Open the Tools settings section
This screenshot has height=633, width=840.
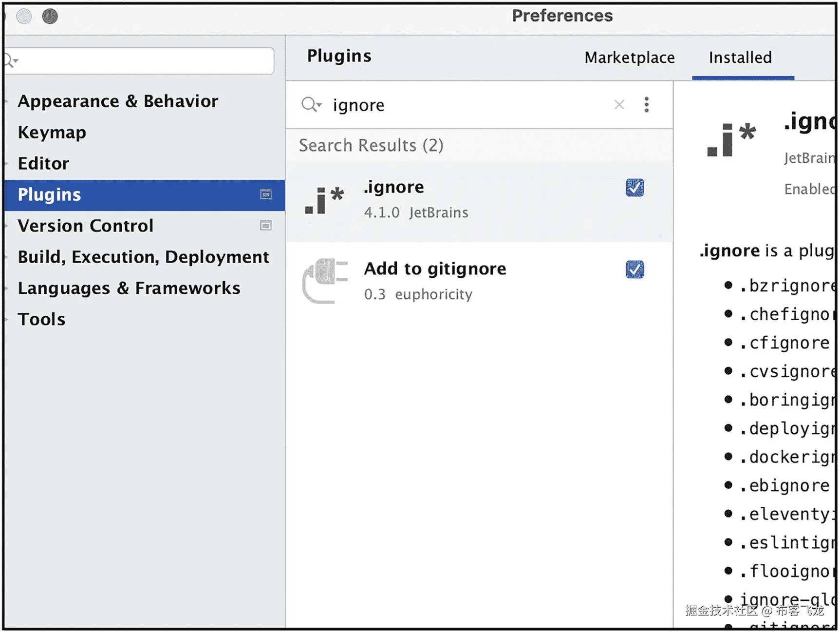pyautogui.click(x=42, y=319)
